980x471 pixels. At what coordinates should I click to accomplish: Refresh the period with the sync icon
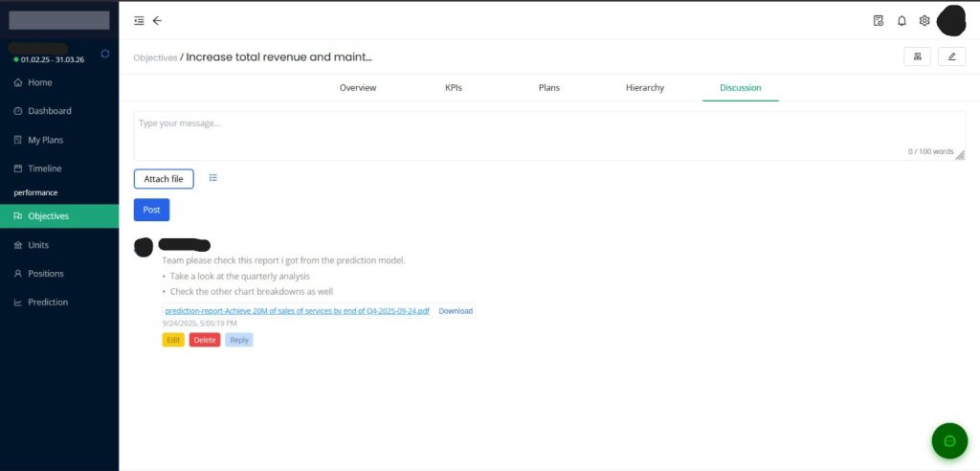pos(105,54)
